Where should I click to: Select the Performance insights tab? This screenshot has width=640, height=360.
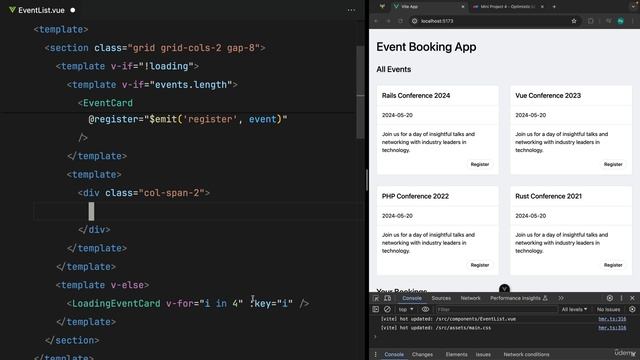(518, 298)
